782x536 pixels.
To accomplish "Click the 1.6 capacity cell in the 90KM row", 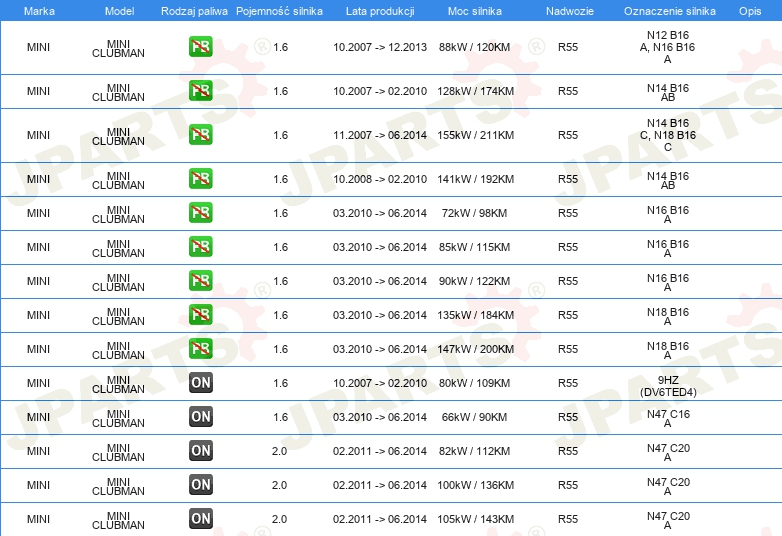I will click(x=280, y=417).
